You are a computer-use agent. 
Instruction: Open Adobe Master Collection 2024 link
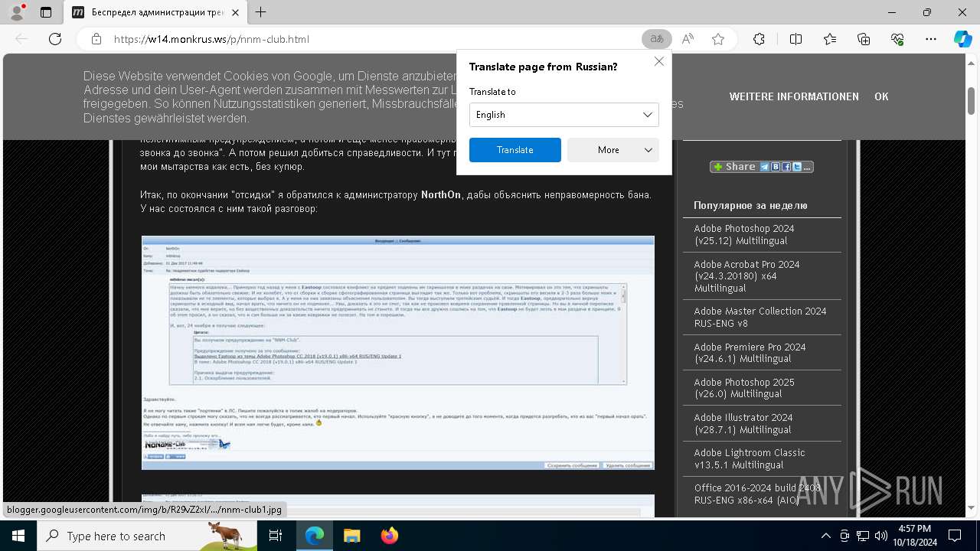click(x=760, y=317)
